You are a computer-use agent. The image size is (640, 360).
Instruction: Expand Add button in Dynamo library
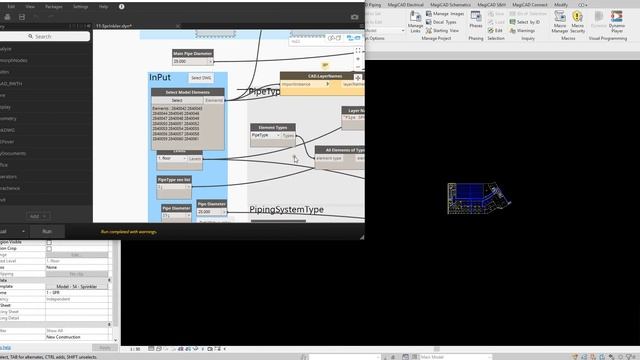(x=38, y=216)
